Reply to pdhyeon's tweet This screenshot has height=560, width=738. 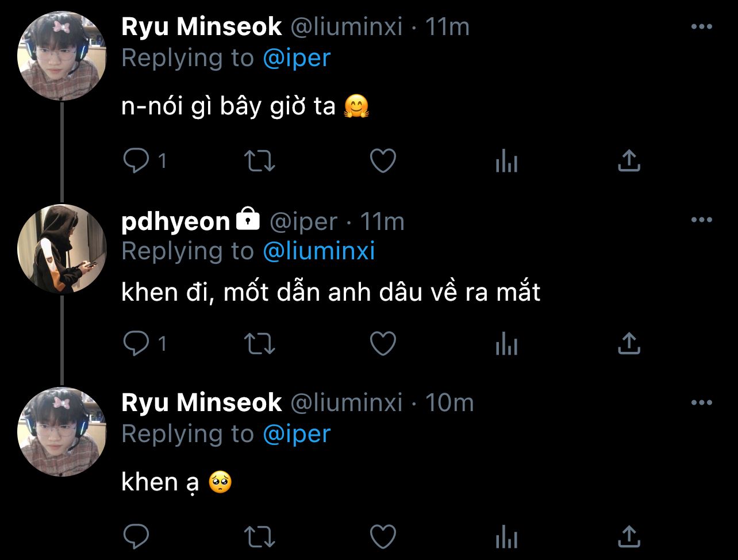pyautogui.click(x=136, y=344)
